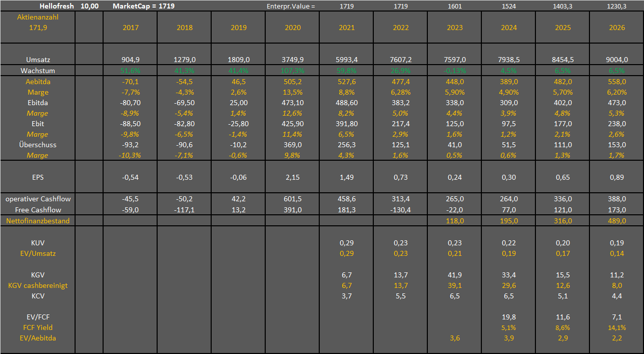Click the share price cell 10,00

click(x=89, y=6)
